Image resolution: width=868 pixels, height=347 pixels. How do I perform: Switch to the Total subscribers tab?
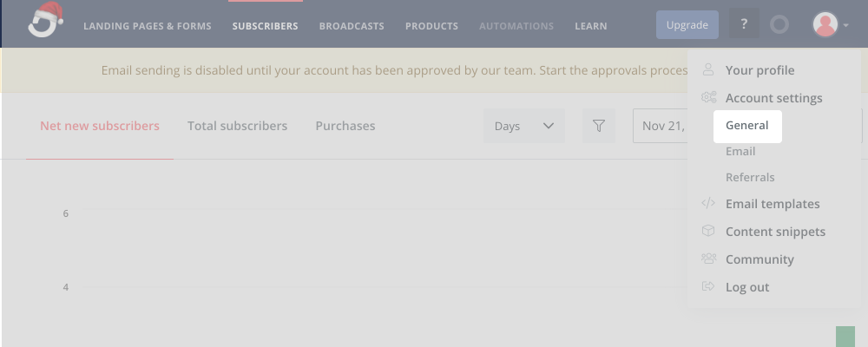coord(237,126)
